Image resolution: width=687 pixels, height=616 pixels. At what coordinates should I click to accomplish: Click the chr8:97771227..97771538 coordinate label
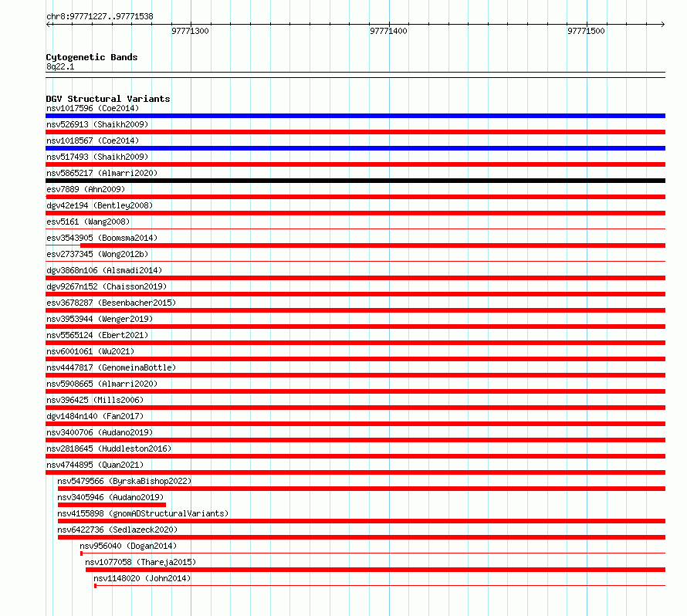100,17
